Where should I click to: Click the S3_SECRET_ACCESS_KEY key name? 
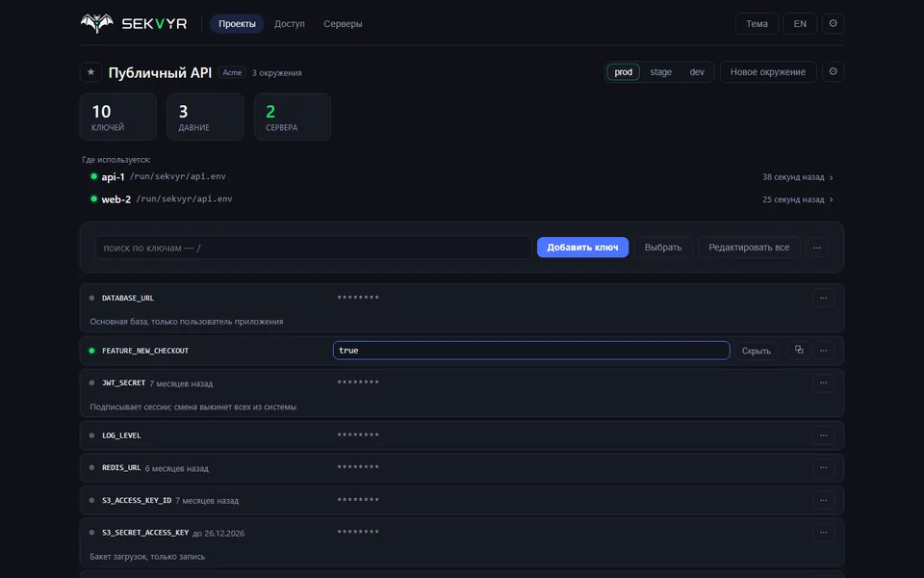(145, 533)
